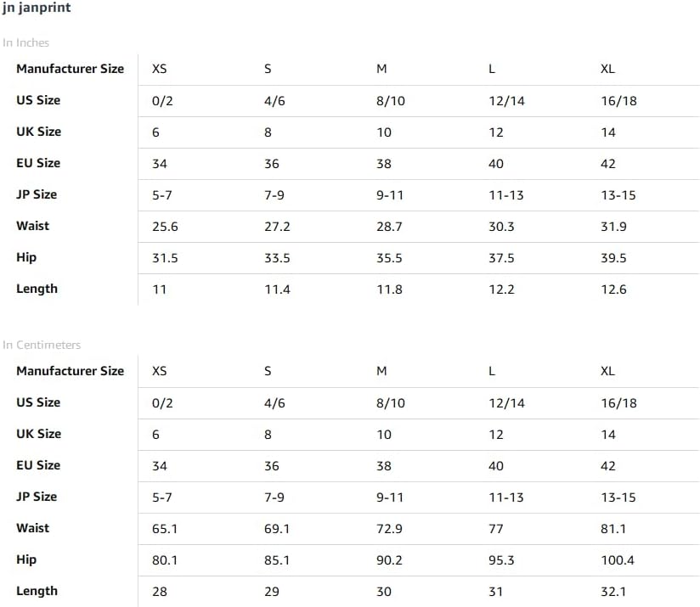Click the 65.1 waist value

(x=165, y=529)
